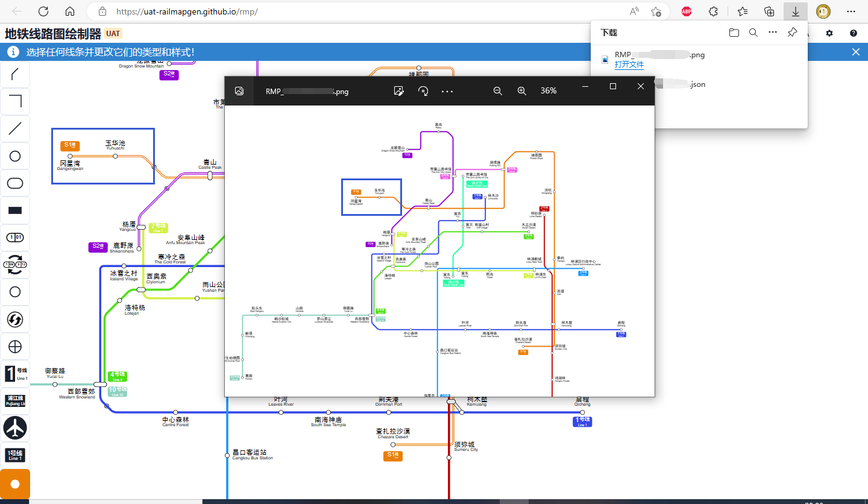Click the 杨厝 Yangcuo interchange station

pyautogui.click(x=140, y=227)
